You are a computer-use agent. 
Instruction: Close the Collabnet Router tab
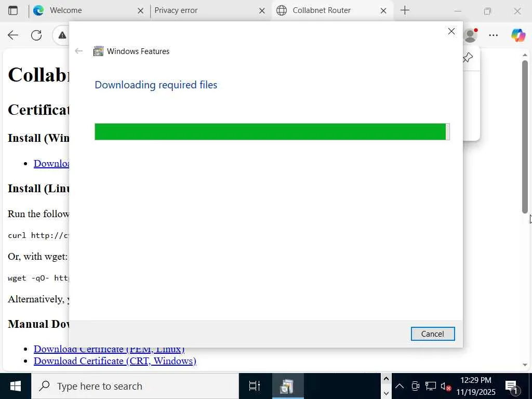tap(383, 11)
